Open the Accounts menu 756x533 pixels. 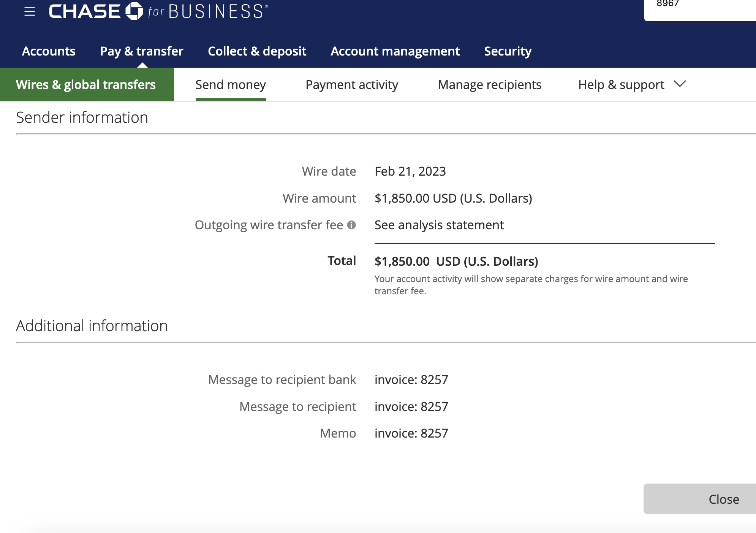(x=49, y=51)
